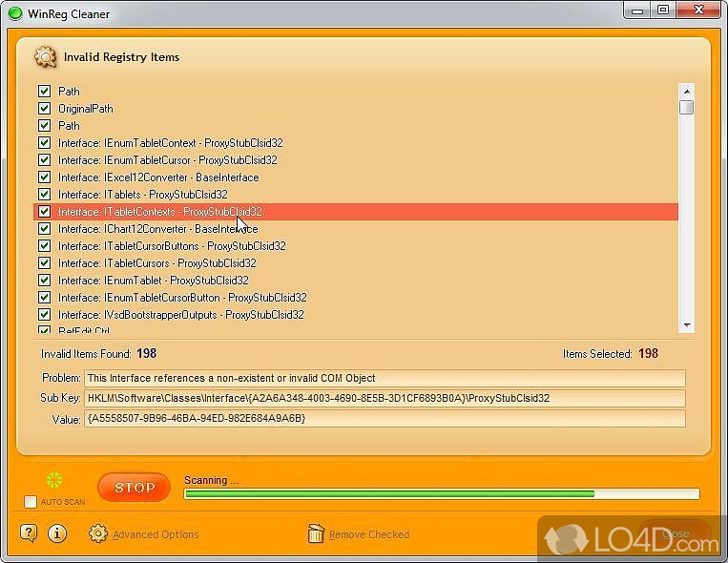
Task: Maximize the WinReg Cleaner window
Action: pos(663,10)
